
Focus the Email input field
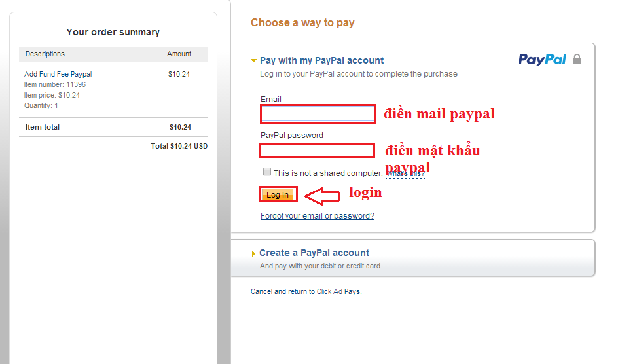click(318, 114)
